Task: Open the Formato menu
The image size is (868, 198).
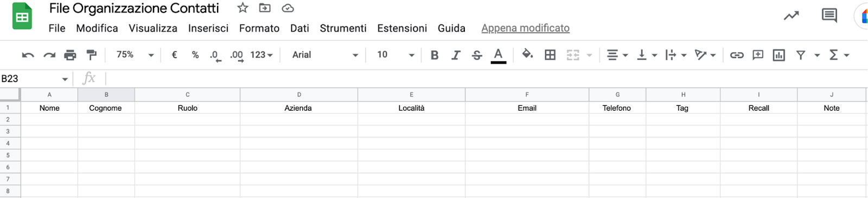Action: [x=259, y=28]
